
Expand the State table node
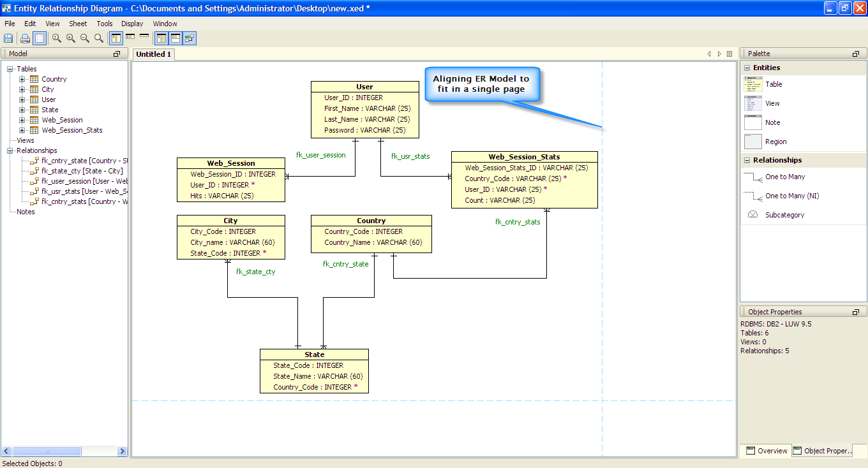tap(22, 110)
